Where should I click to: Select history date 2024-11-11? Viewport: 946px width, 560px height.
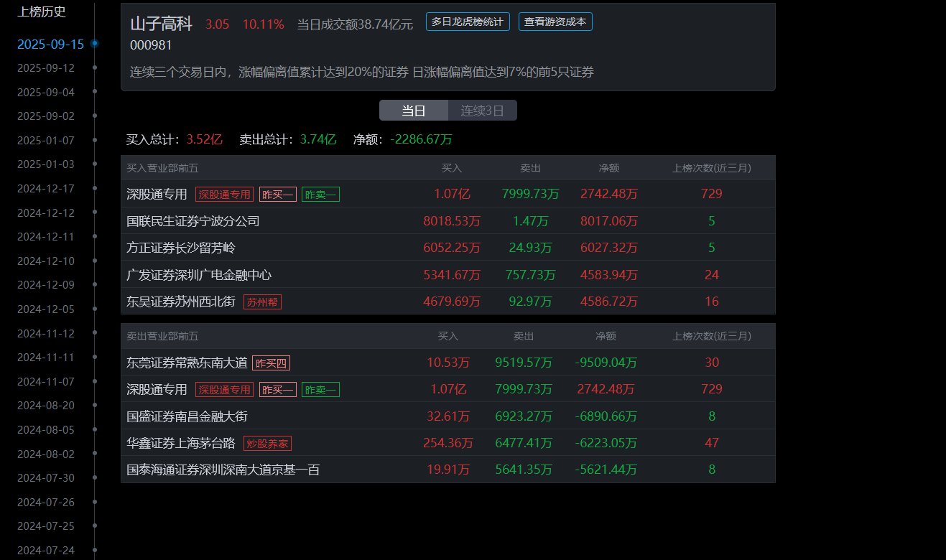pyautogui.click(x=46, y=357)
